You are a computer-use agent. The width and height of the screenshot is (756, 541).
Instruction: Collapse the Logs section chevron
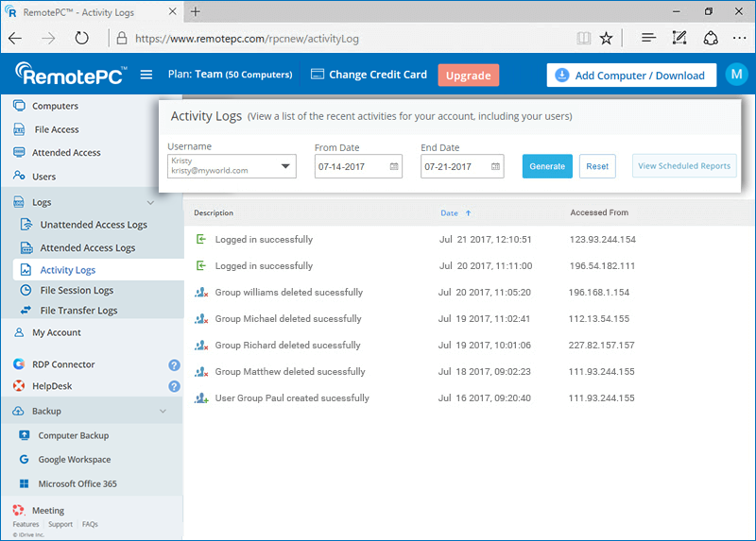(x=150, y=202)
